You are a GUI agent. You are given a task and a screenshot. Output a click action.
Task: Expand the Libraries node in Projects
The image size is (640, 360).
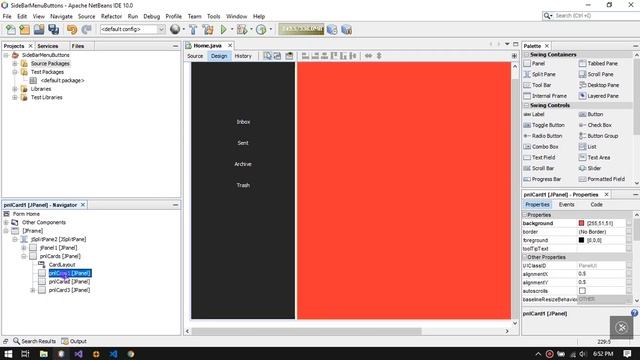click(x=15, y=89)
